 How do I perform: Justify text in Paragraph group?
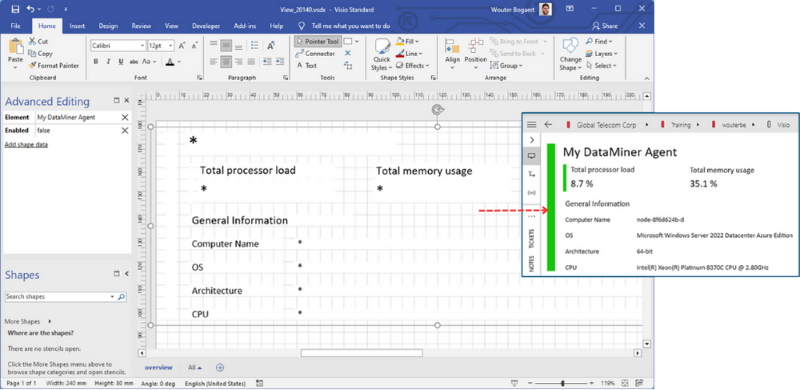(251, 62)
